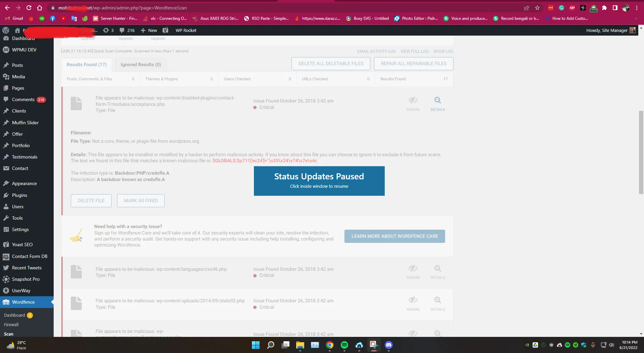Reload the page in Chrome

tap(29, 8)
